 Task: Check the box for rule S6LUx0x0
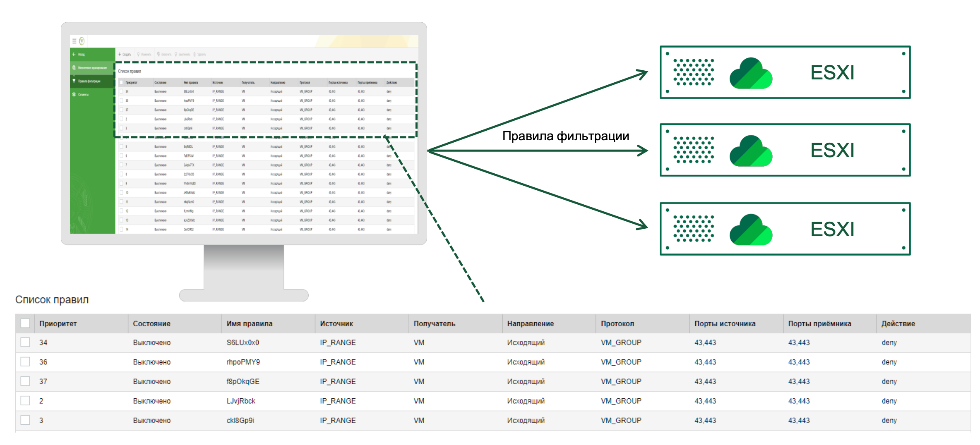click(x=25, y=342)
